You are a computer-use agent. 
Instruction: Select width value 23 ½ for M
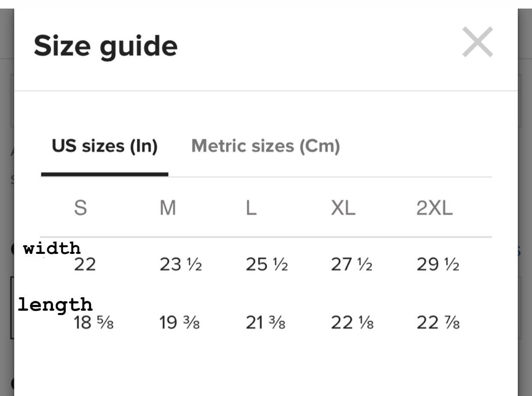coord(181,265)
